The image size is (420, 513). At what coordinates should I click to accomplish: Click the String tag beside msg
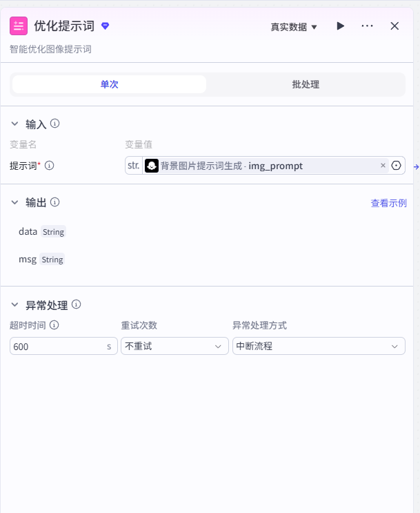pos(52,260)
